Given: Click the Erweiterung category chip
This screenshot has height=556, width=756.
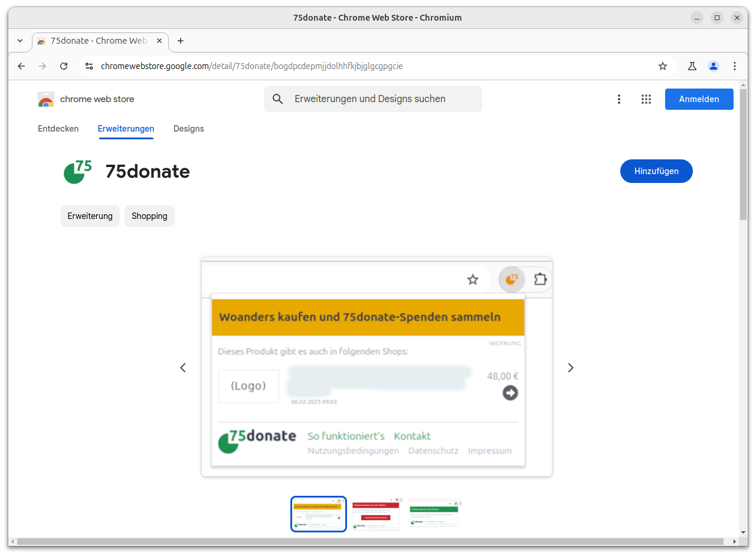Looking at the screenshot, I should (90, 216).
